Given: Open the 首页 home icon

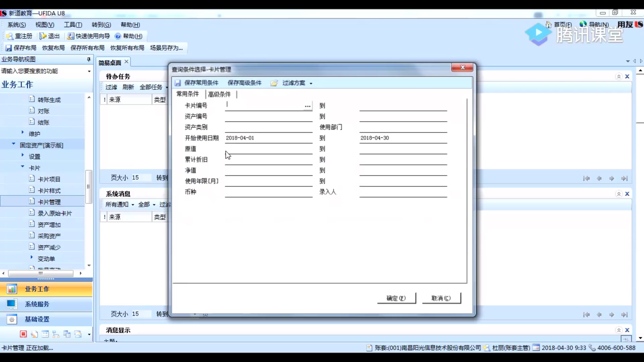Looking at the screenshot, I should (549, 24).
